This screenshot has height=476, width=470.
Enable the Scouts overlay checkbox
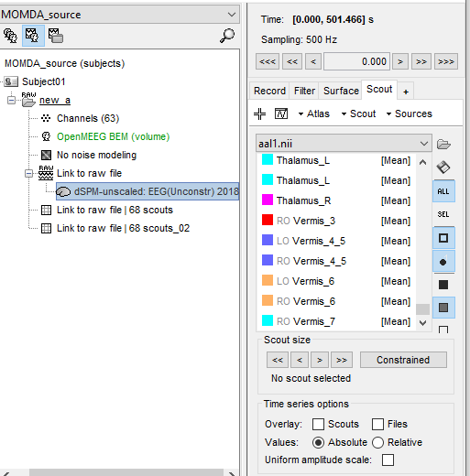click(x=318, y=424)
